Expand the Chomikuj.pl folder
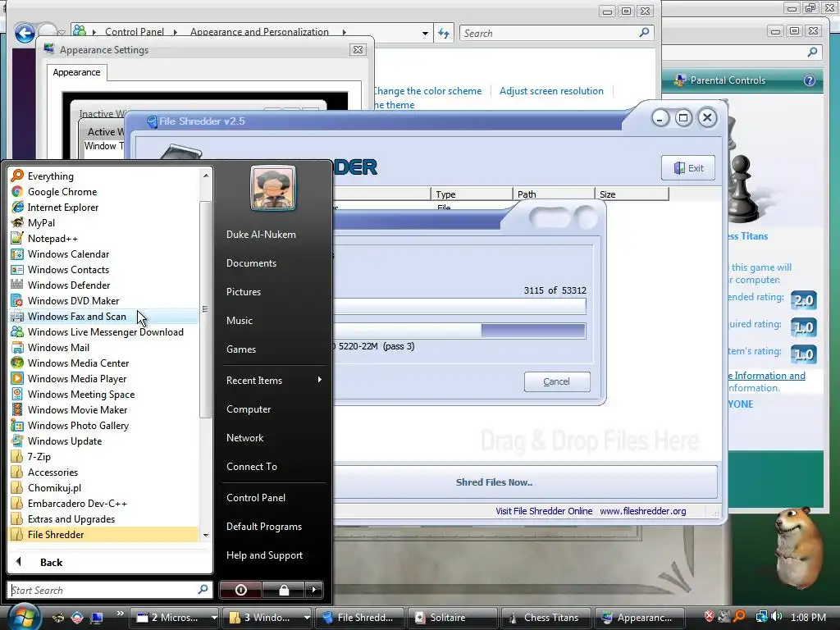Screen dimensions: 840x630 104,487
